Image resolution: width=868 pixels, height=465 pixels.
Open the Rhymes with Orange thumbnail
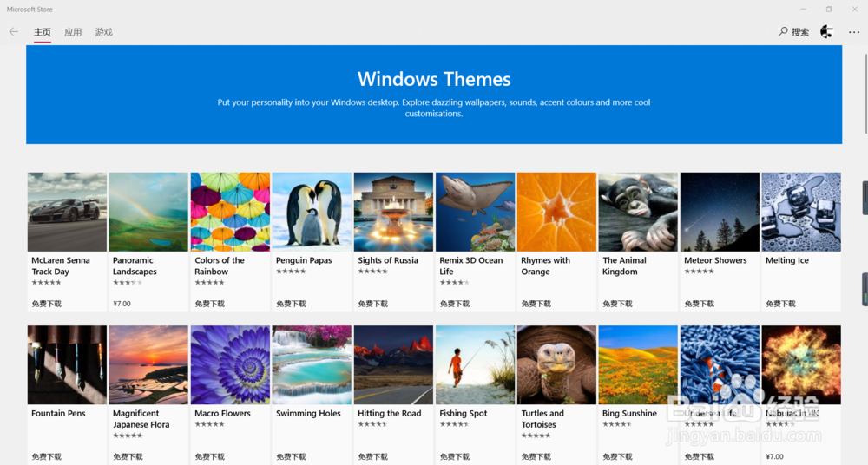point(557,212)
